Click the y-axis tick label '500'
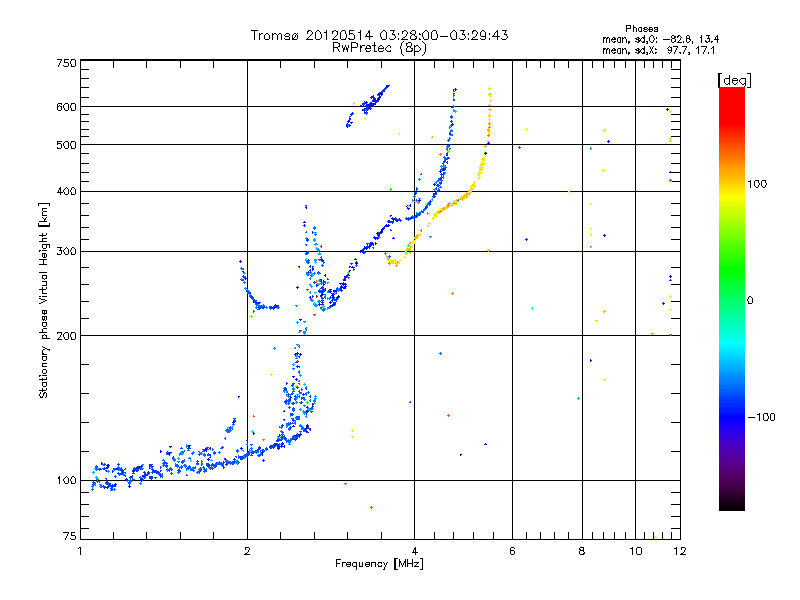 [66, 145]
